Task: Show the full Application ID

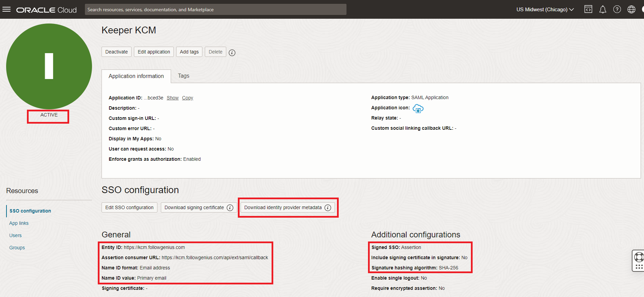Action: (172, 98)
